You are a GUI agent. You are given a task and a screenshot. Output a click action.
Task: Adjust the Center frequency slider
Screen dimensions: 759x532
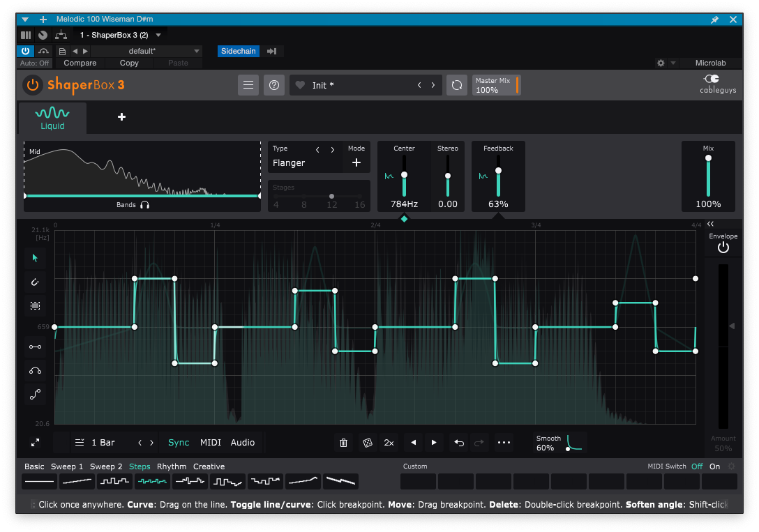(x=404, y=176)
